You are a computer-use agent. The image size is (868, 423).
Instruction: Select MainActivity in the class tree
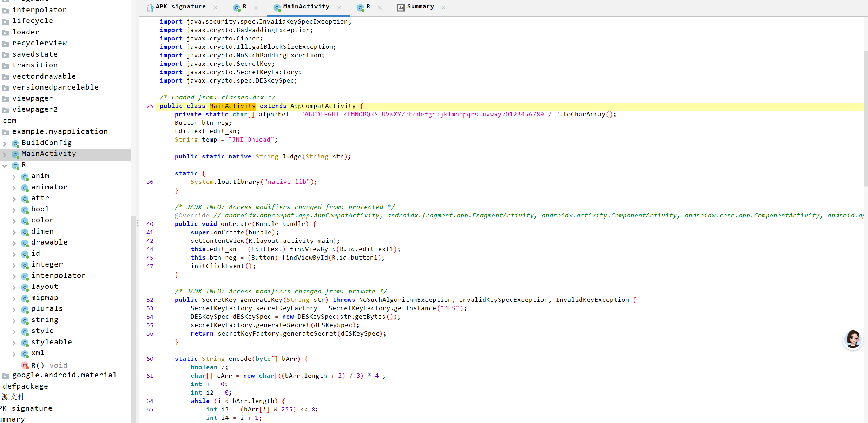tap(48, 154)
